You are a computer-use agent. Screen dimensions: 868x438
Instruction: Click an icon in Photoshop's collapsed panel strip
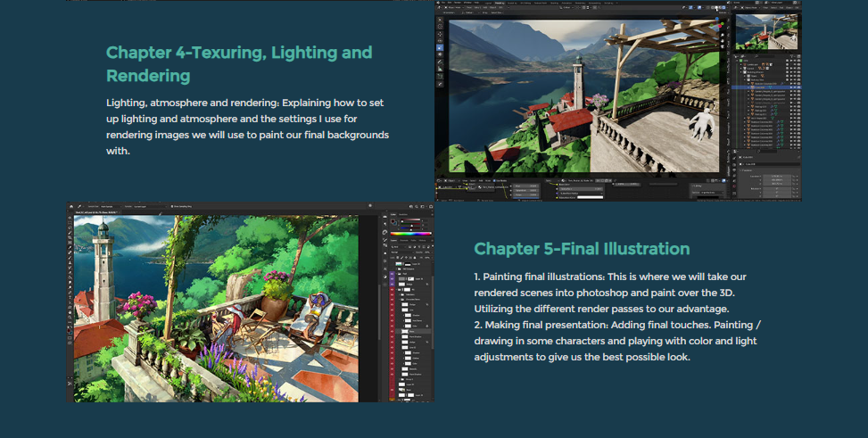coord(385,234)
